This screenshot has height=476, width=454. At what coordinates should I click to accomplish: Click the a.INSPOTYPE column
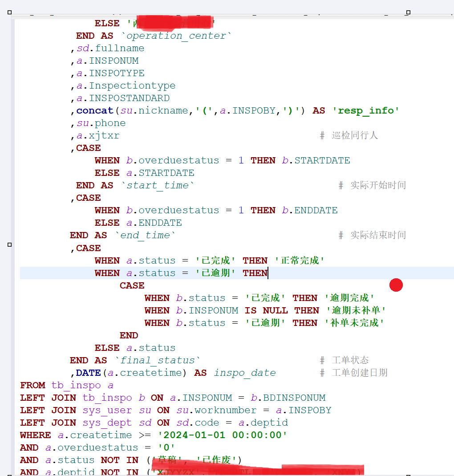click(110, 73)
